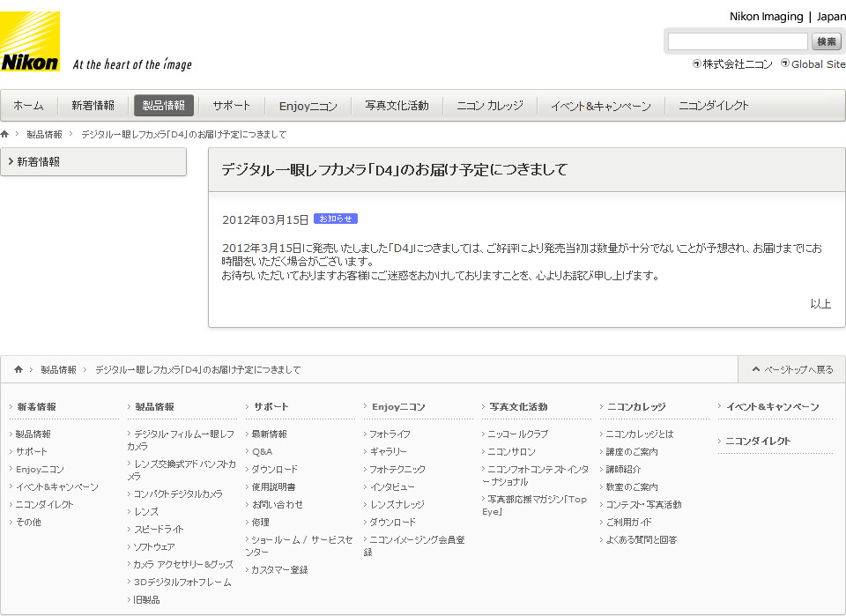
Task: Open the ニコンカレッジ footer column heading
Action: [636, 407]
